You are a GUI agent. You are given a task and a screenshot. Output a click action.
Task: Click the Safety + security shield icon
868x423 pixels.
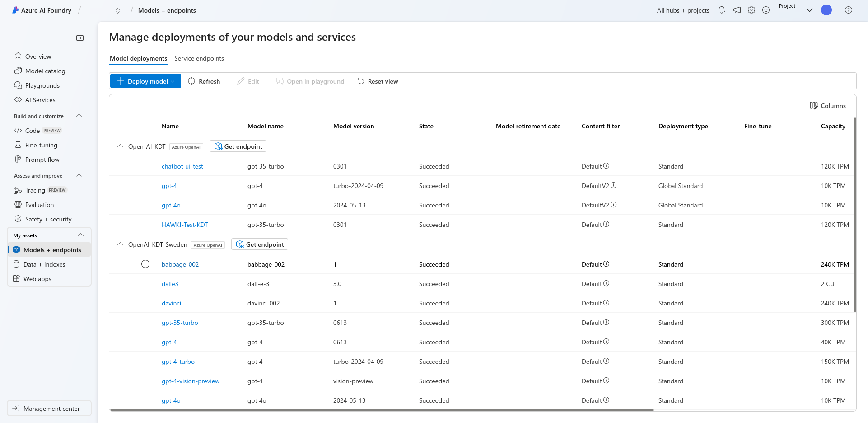[18, 219]
